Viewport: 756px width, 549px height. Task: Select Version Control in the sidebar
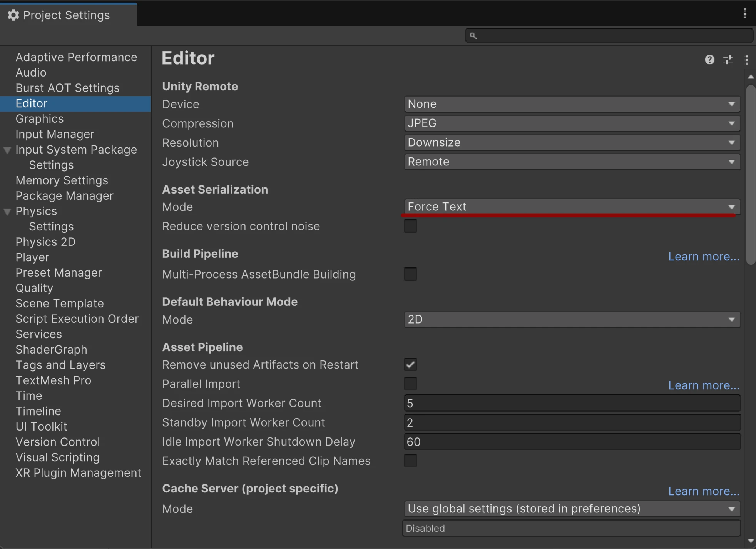click(x=58, y=442)
